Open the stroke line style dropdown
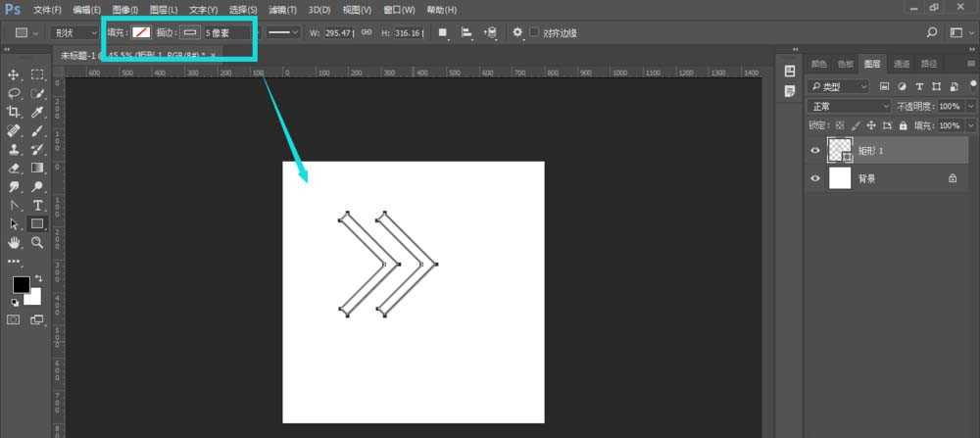Screen dimensions: 980x438 click(x=284, y=32)
